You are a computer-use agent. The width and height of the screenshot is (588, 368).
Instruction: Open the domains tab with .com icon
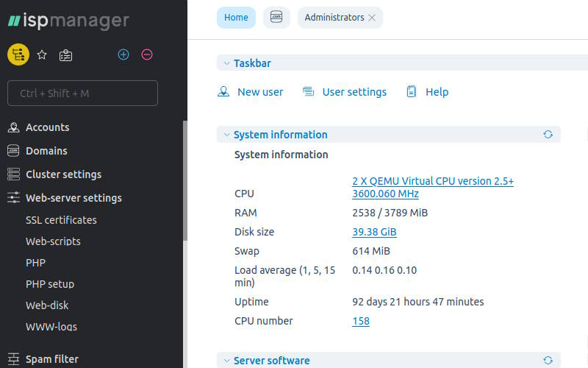[276, 17]
